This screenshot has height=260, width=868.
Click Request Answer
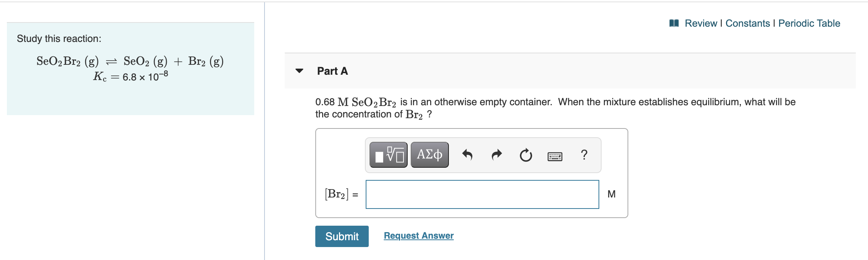pyautogui.click(x=418, y=235)
